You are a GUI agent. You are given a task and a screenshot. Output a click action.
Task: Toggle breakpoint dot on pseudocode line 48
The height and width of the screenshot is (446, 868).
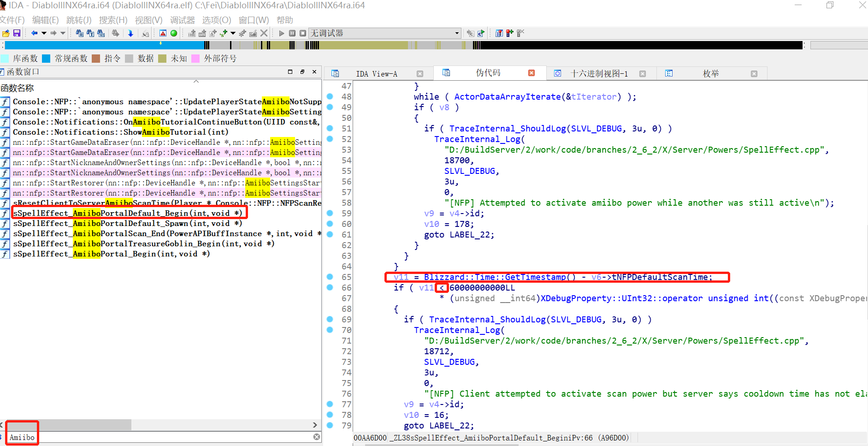[x=330, y=96]
